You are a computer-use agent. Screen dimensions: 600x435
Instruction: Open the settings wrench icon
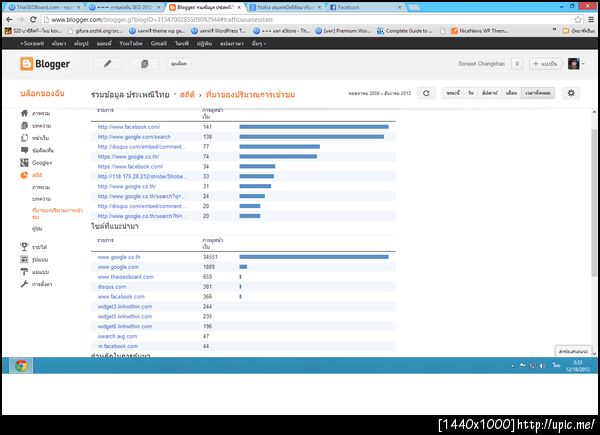click(x=24, y=284)
